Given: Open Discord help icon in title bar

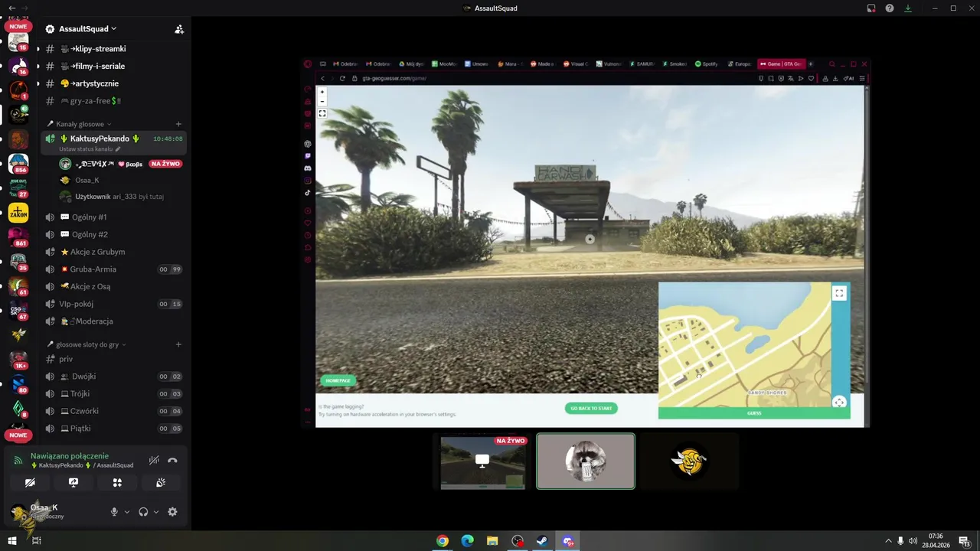Looking at the screenshot, I should tap(890, 8).
